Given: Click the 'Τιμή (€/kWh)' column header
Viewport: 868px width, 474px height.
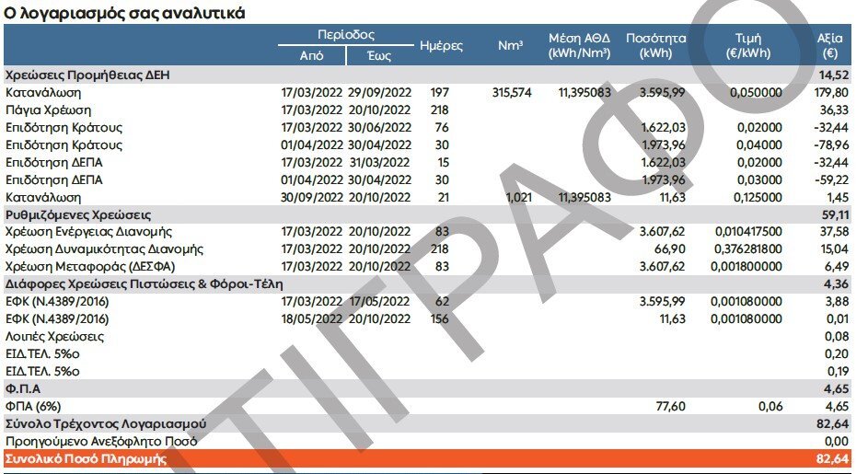Looking at the screenshot, I should point(747,45).
